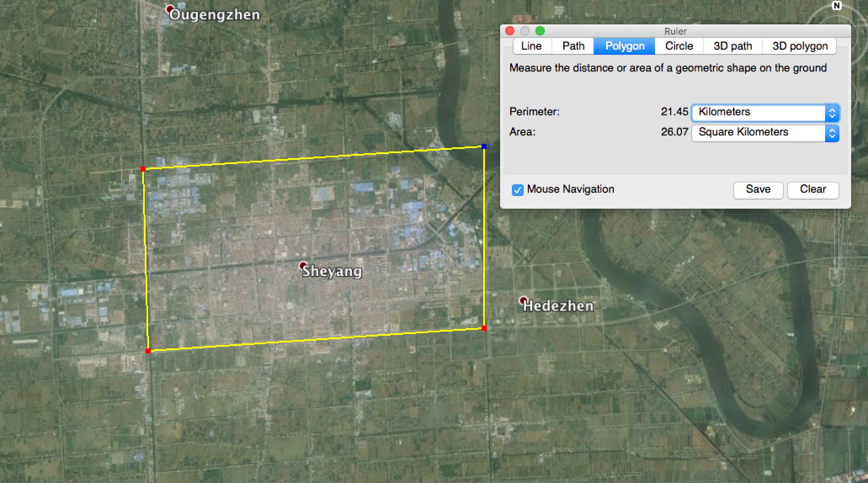868x483 pixels.
Task: Click the Ruler window title bar text
Action: coord(676,31)
